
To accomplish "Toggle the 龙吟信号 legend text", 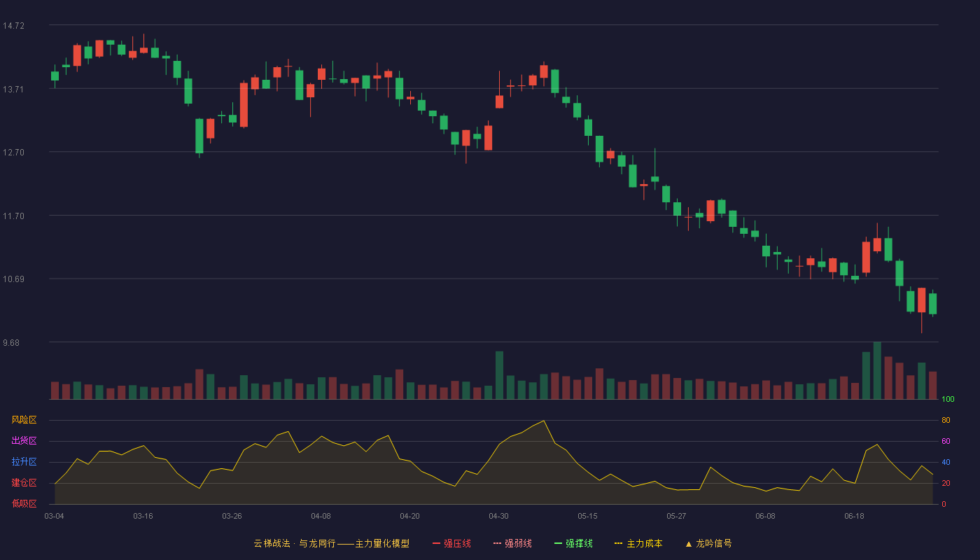I will 714,543.
